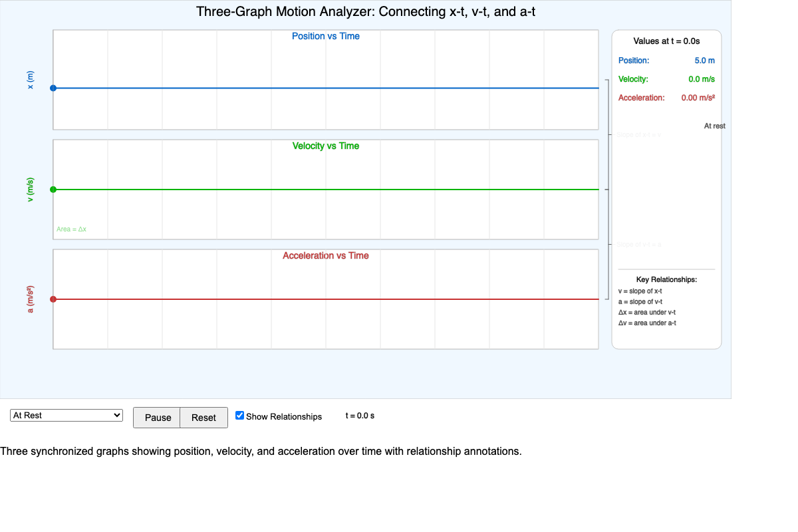Screen dimensions: 798x532
Task: Click the 'At rest' status label
Action: 714,126
